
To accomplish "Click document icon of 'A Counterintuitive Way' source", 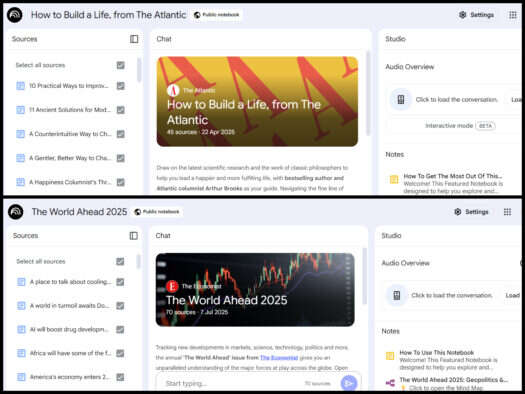I will pyautogui.click(x=20, y=134).
